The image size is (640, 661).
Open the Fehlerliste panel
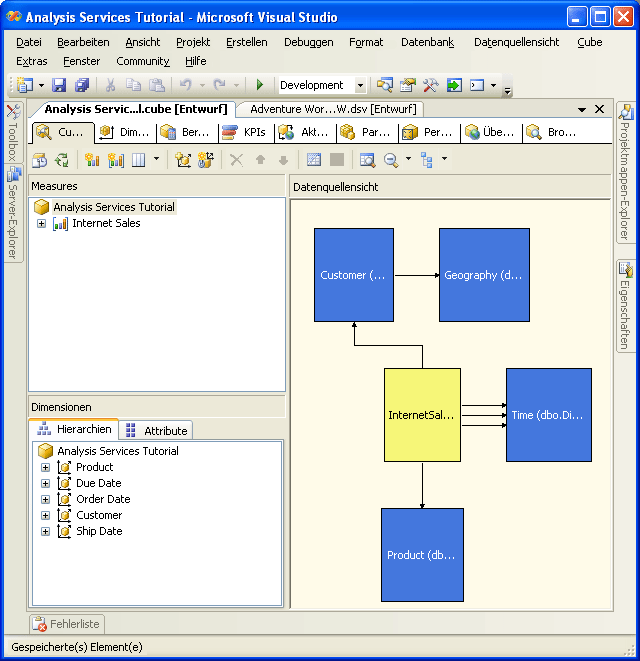tap(68, 624)
